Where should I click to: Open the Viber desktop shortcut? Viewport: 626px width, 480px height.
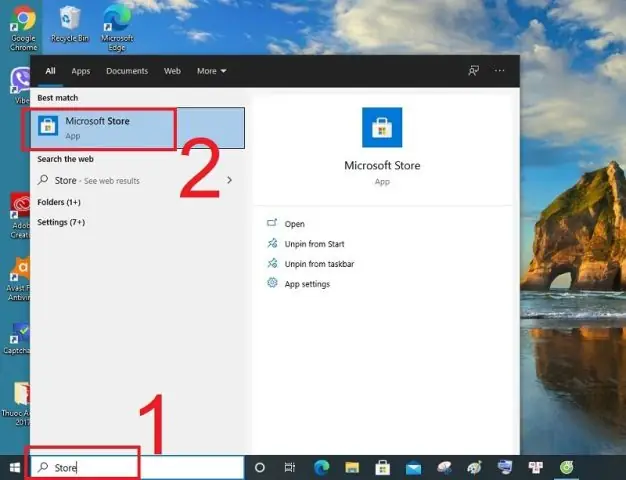(x=21, y=85)
